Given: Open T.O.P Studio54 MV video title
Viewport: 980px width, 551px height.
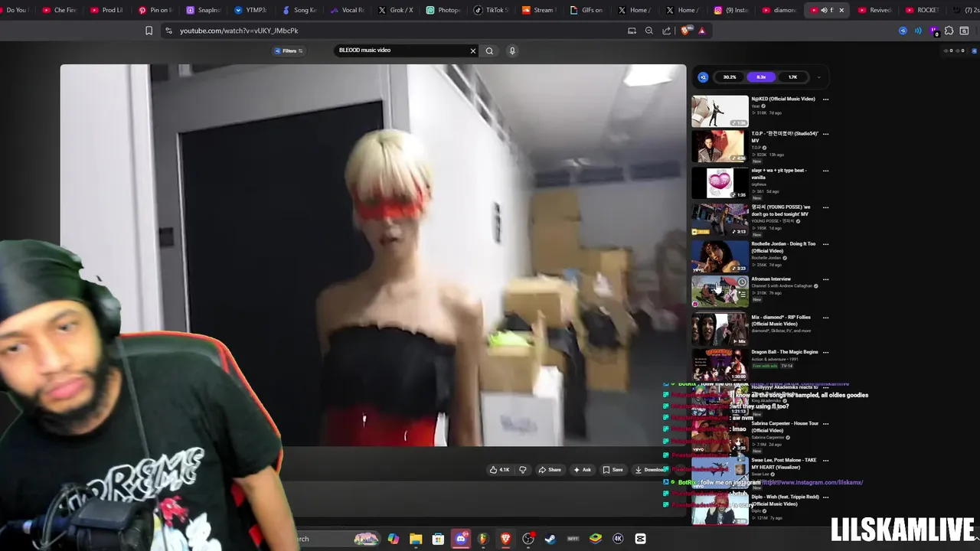Looking at the screenshot, I should point(785,137).
